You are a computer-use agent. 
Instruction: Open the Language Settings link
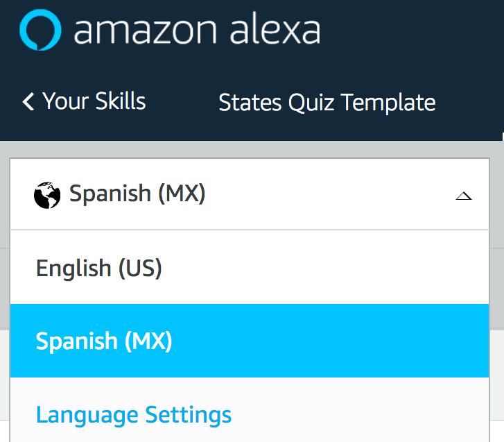pos(134,415)
